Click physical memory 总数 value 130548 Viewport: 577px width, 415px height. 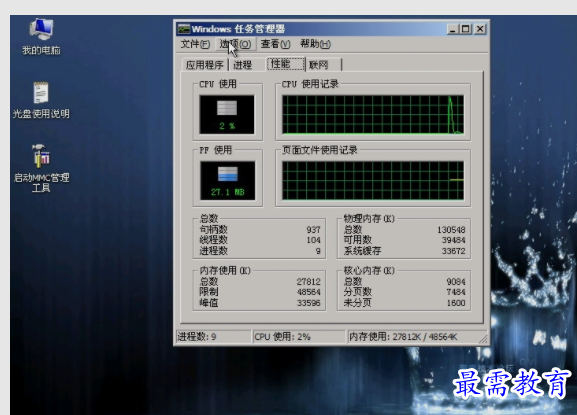452,230
